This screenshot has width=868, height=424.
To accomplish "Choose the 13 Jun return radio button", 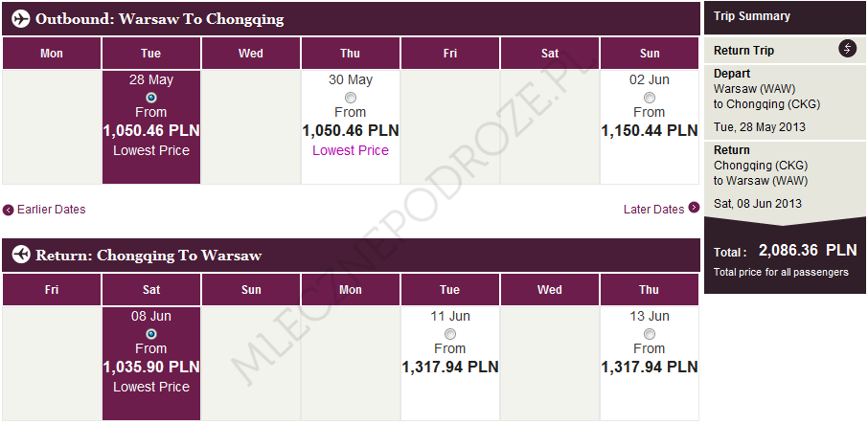I will tap(650, 333).
